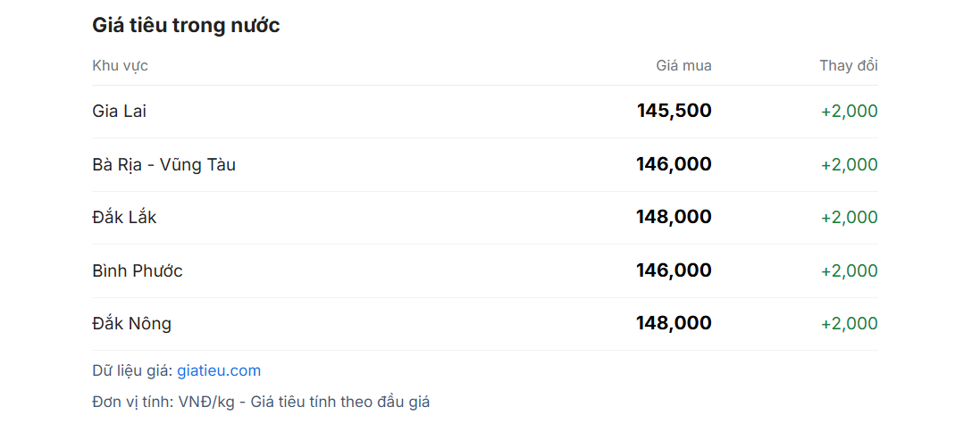Click Bà Rịa - Vũng Tàu 146,000 price

coord(674,164)
